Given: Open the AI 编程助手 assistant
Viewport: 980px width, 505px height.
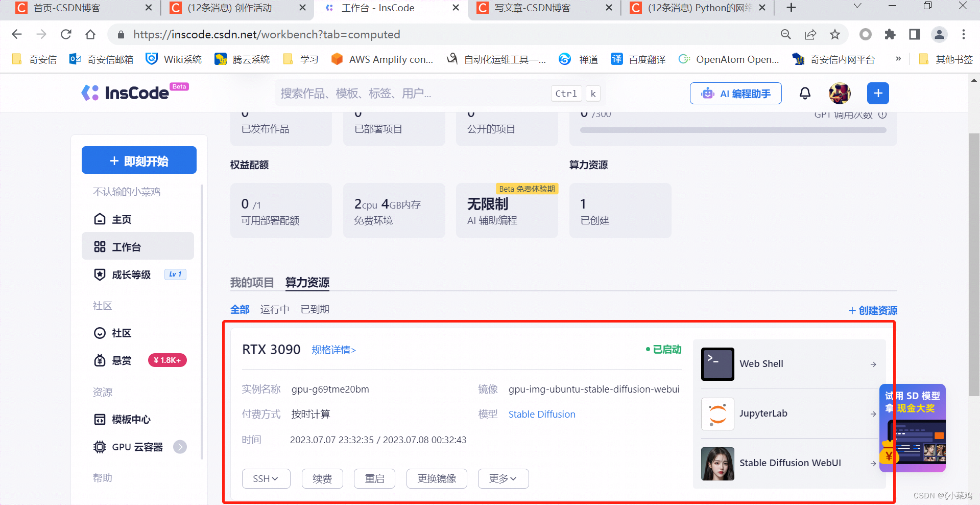Looking at the screenshot, I should 735,93.
